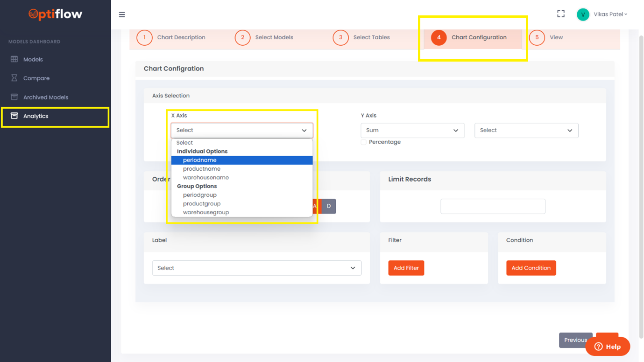
Task: Click the Limit Records input field
Action: coord(493,206)
